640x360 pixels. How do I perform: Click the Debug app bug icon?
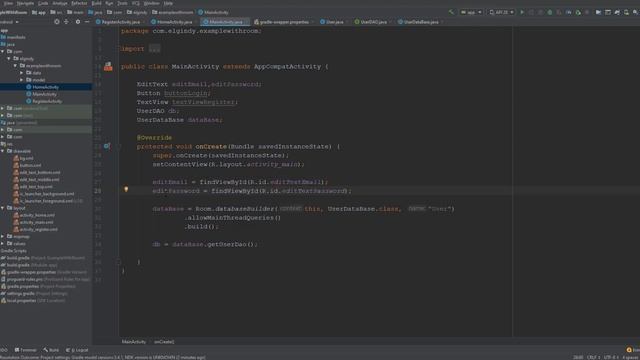550,12
